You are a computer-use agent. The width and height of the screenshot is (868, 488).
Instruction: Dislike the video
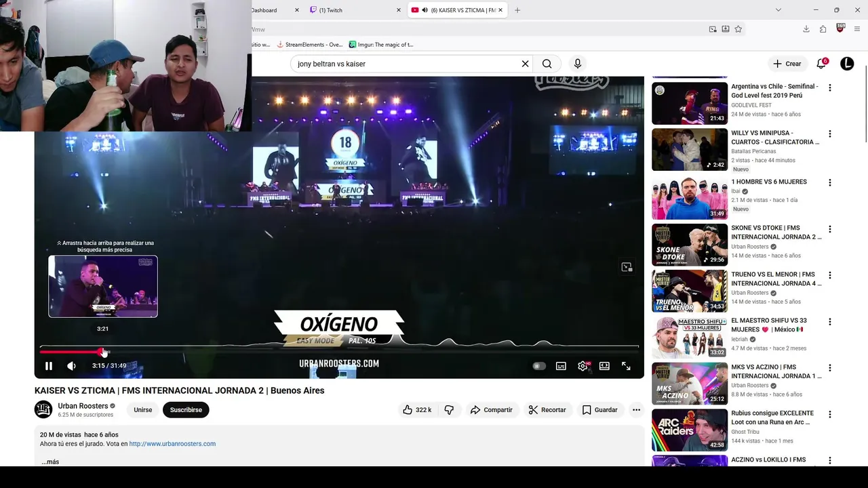[x=449, y=410]
